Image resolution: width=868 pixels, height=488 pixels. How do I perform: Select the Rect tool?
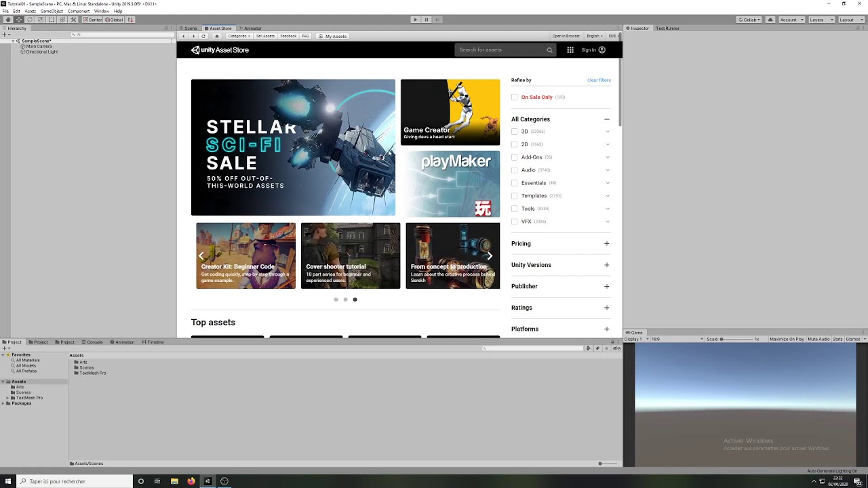(51, 20)
